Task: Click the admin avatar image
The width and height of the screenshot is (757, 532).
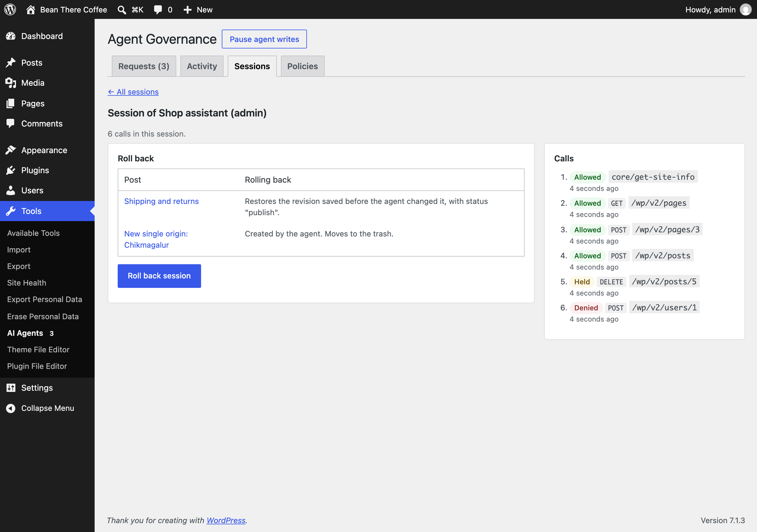Action: (x=745, y=9)
